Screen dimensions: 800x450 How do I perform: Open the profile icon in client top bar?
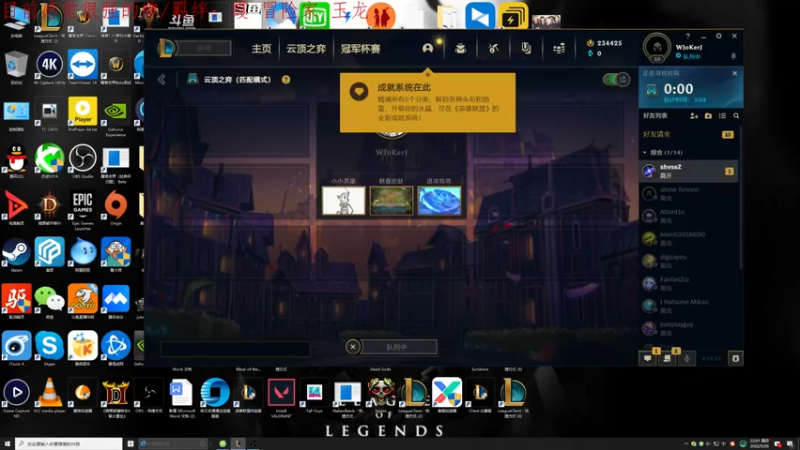click(428, 48)
